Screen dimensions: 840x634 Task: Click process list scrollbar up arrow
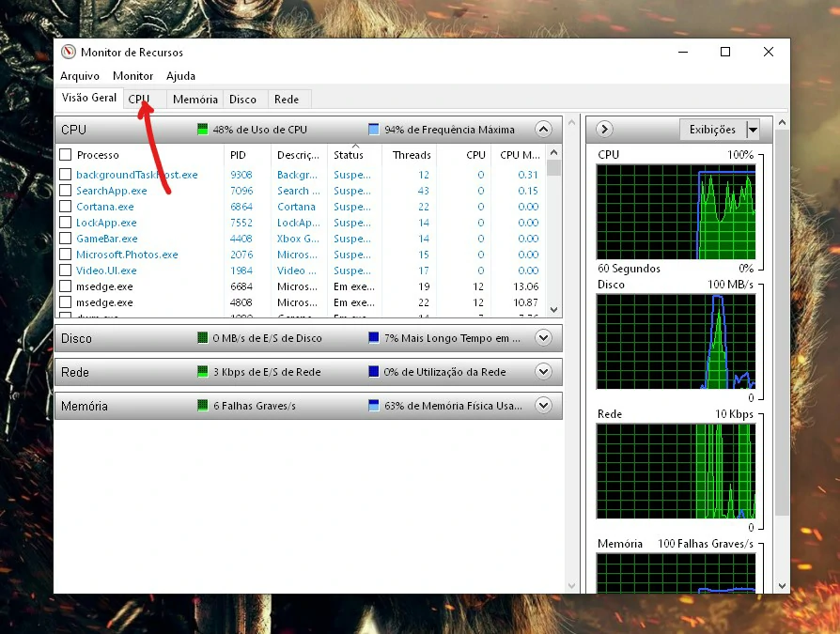click(554, 152)
